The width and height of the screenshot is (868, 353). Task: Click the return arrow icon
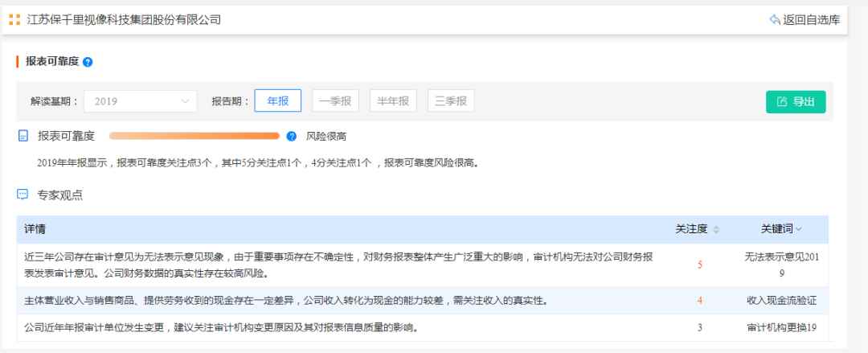click(775, 20)
